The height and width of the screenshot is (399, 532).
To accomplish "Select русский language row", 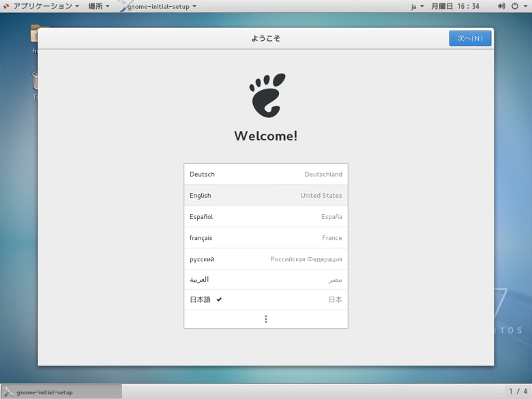I will coord(266,259).
